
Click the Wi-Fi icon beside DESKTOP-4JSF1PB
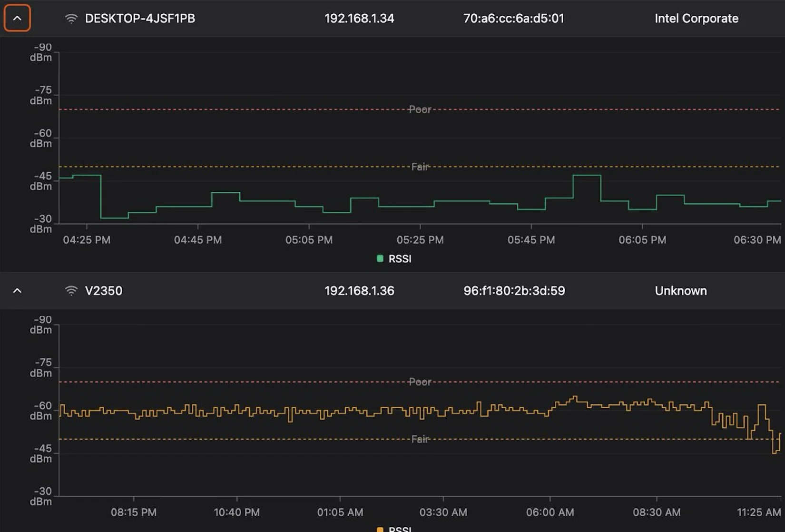coord(71,18)
